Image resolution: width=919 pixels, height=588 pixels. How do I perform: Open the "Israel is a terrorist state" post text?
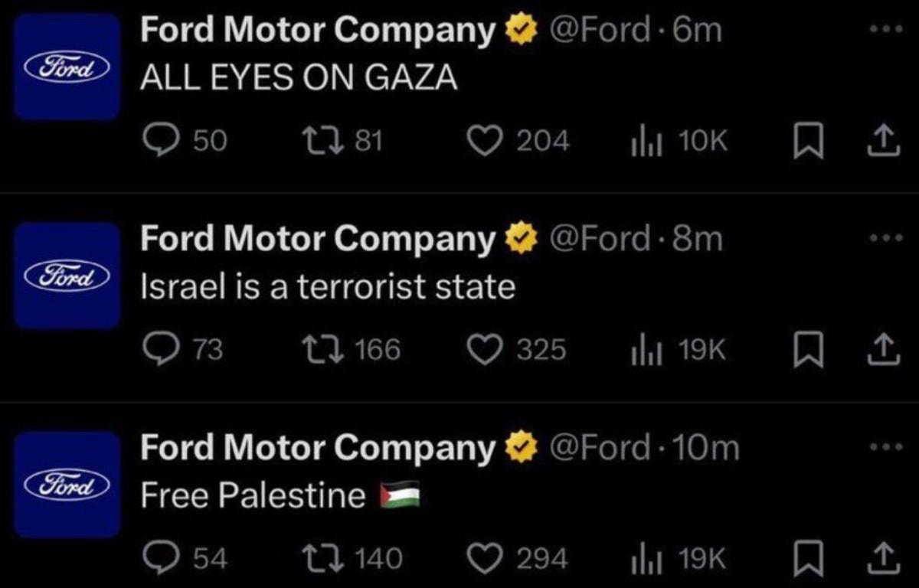point(328,287)
